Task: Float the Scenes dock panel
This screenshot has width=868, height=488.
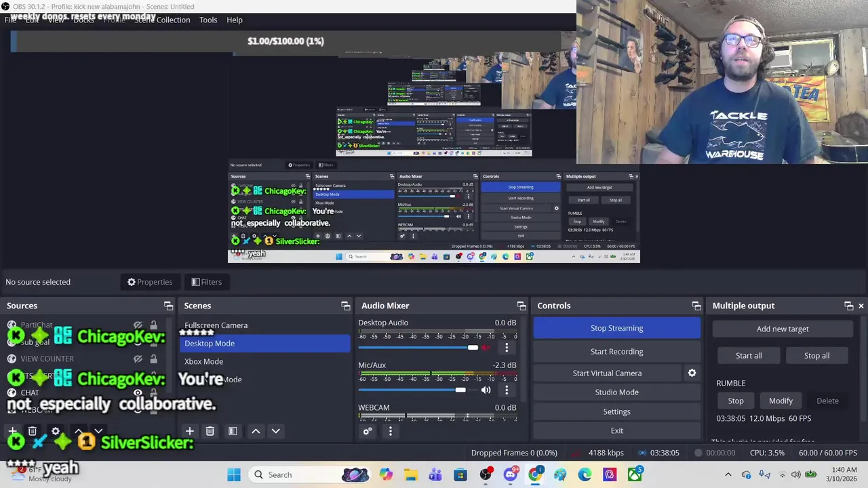Action: point(345,306)
